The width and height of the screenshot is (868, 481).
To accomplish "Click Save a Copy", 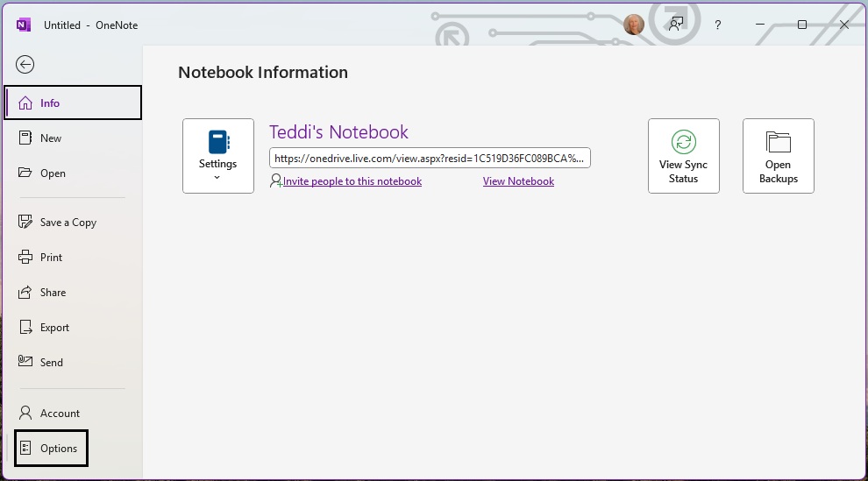I will coord(68,223).
